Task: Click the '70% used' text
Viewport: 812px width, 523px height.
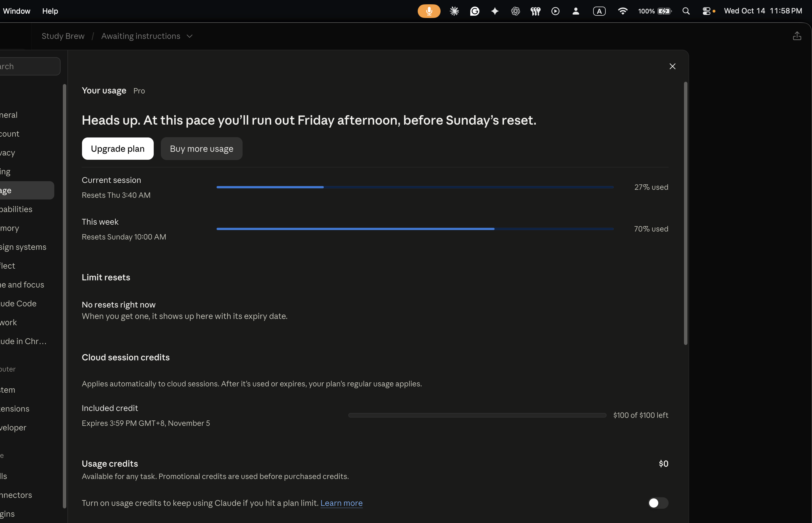Action: tap(651, 229)
